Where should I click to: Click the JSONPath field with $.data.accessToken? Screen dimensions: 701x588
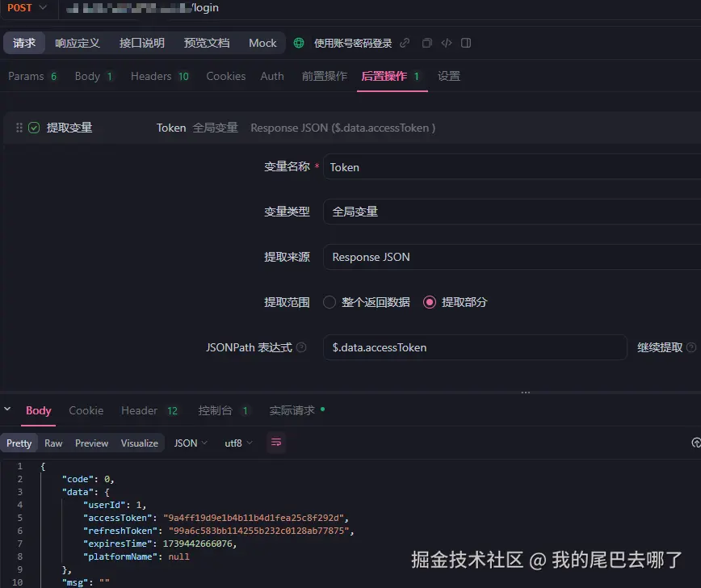click(x=475, y=347)
